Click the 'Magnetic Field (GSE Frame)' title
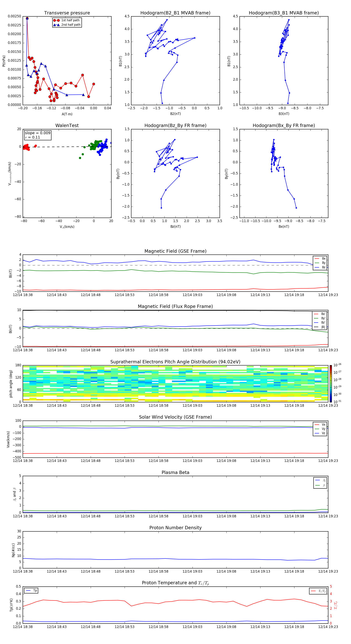This screenshot has height=644, width=351. 175,251
